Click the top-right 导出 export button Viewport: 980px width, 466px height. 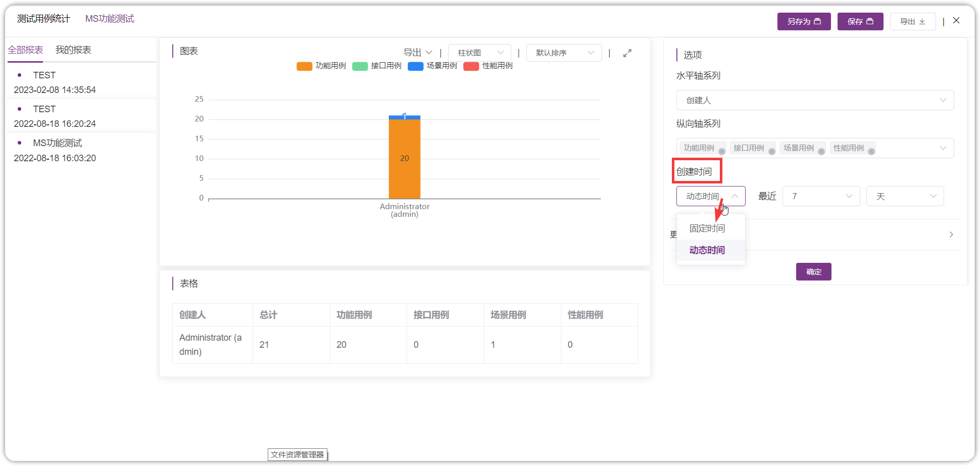[x=913, y=21]
